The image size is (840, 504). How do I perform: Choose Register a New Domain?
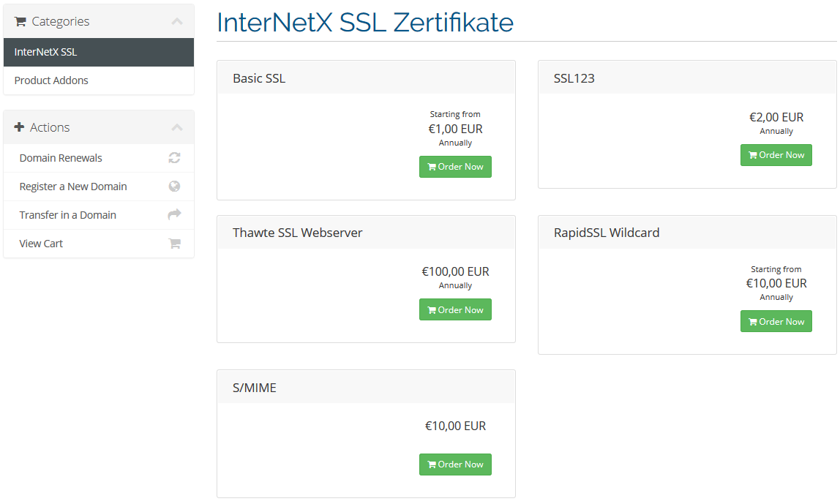pos(99,187)
